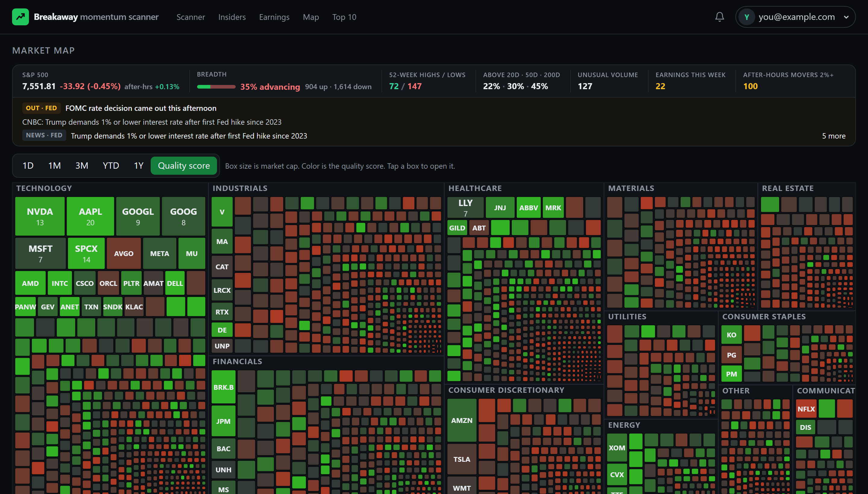
Task: Open the MU tile
Action: point(191,253)
